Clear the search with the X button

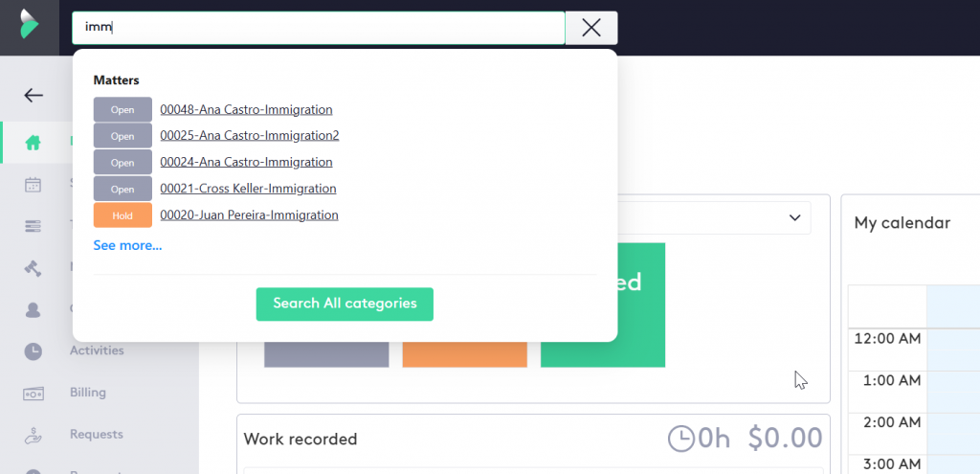pos(591,28)
